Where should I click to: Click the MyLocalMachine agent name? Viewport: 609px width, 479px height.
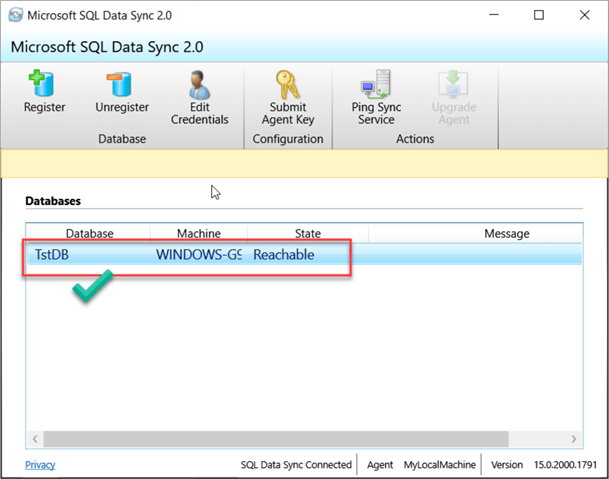coord(439,465)
